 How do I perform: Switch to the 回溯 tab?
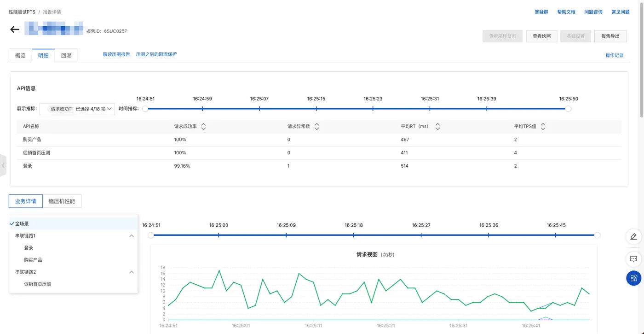[66, 55]
